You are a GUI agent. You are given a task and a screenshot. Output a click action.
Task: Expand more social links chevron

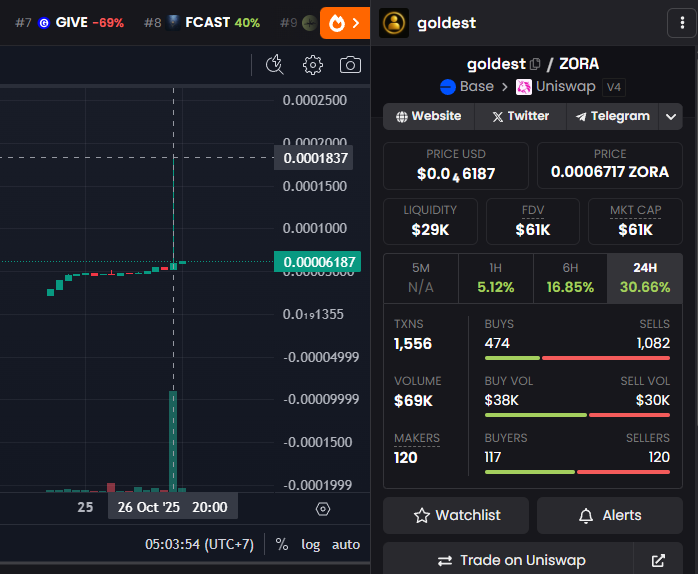670,116
